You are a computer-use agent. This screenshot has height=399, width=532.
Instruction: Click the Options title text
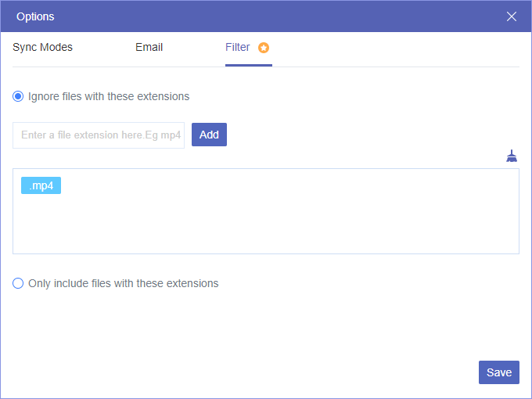point(35,16)
